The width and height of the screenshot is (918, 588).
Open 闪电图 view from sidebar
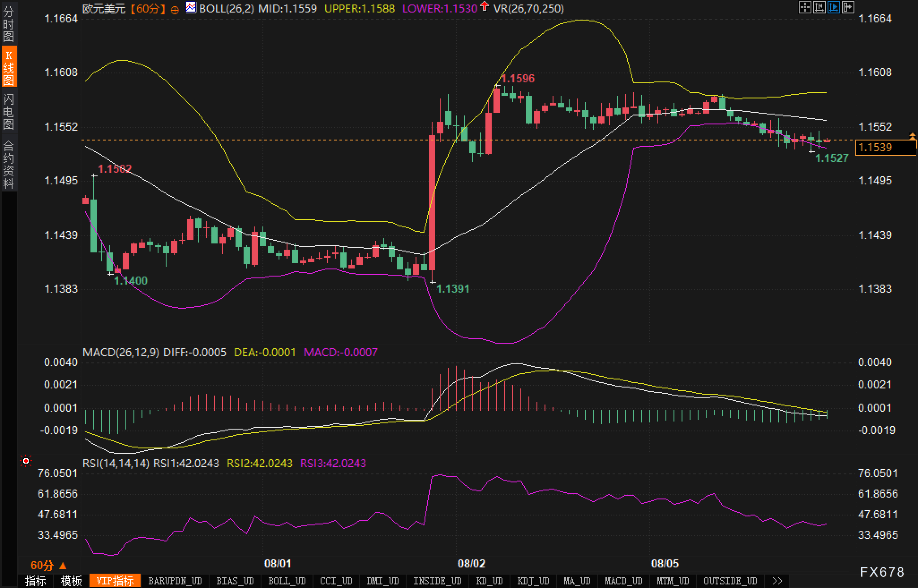[x=8, y=111]
